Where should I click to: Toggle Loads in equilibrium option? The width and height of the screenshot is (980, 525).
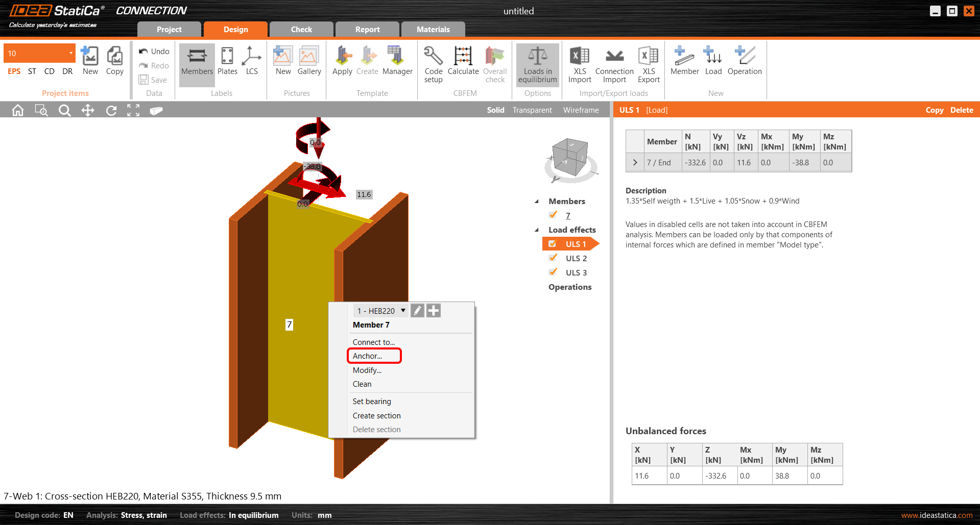point(537,64)
